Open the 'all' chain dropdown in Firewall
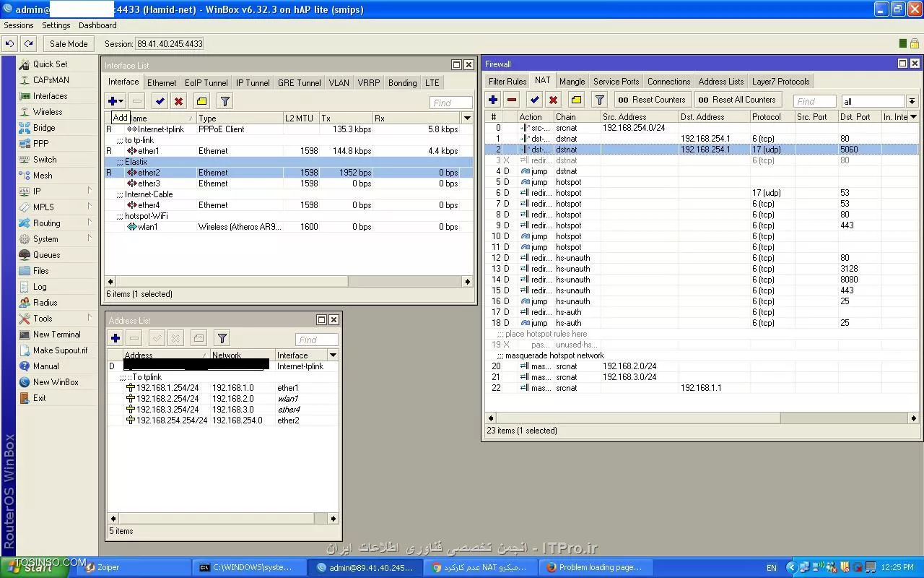Screen dimensions: 924x578 (912, 101)
